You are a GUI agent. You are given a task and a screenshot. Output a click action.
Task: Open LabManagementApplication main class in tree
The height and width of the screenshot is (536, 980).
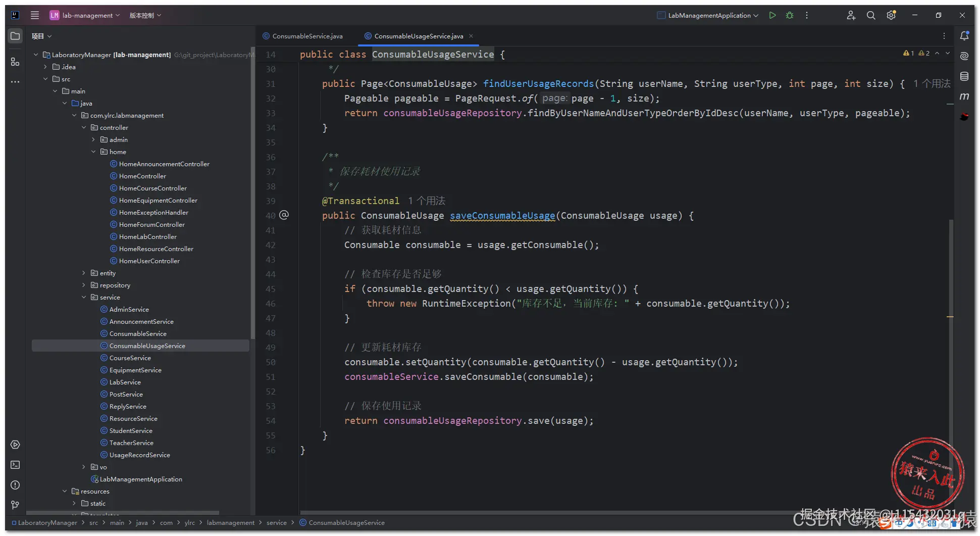(141, 479)
